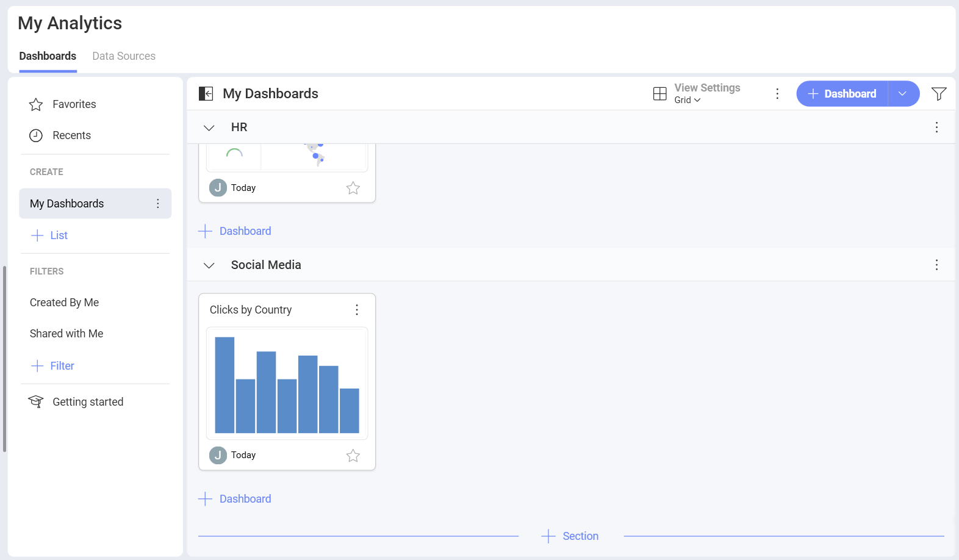Collapse the sidebar panel icon
This screenshot has height=560, width=959.
coord(206,93)
